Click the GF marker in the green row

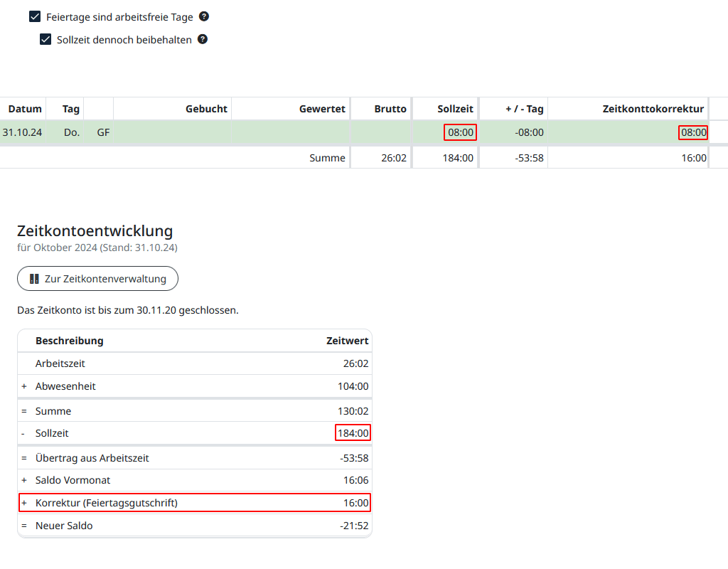point(103,132)
